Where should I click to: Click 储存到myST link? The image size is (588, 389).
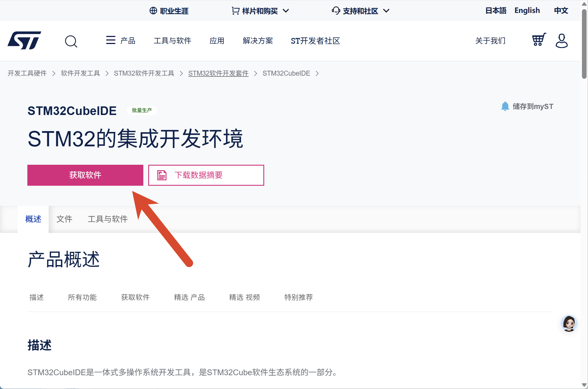point(533,106)
